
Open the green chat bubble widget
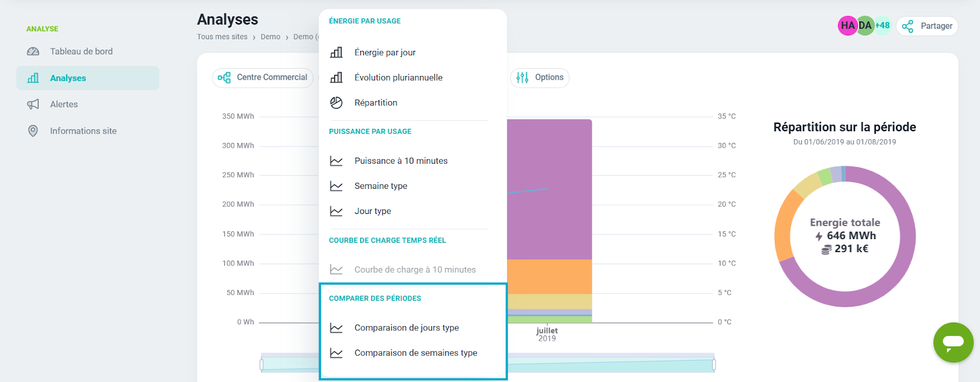953,342
